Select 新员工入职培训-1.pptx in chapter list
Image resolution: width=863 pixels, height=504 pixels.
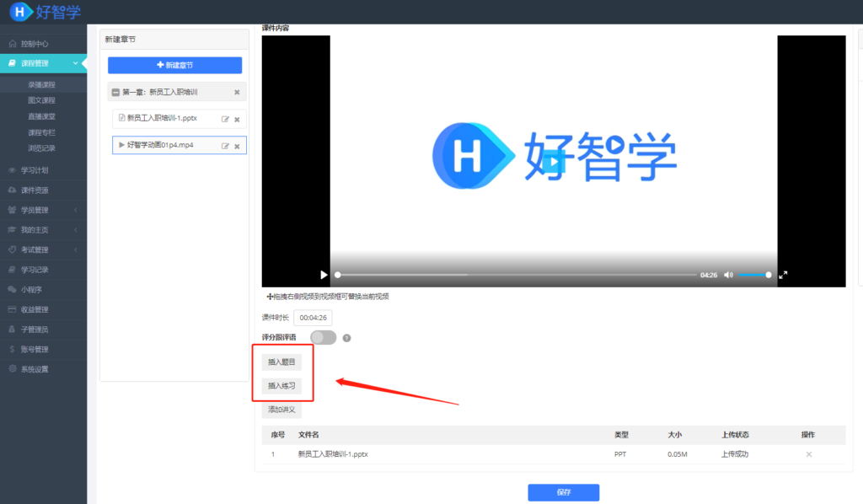point(162,118)
